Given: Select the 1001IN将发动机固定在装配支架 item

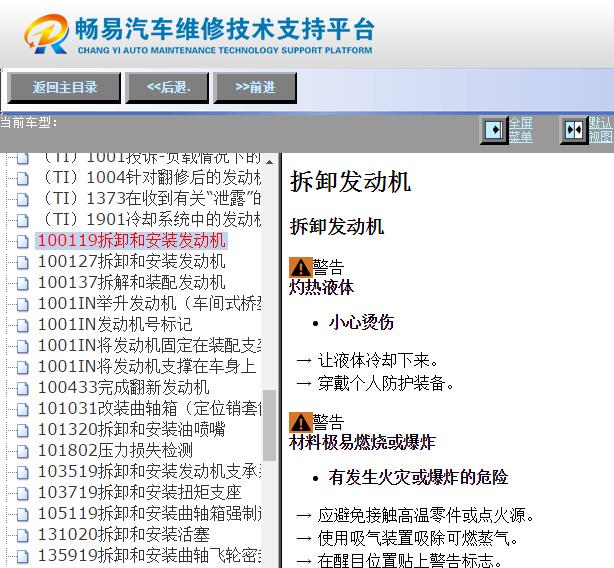Looking at the screenshot, I should [150, 345].
